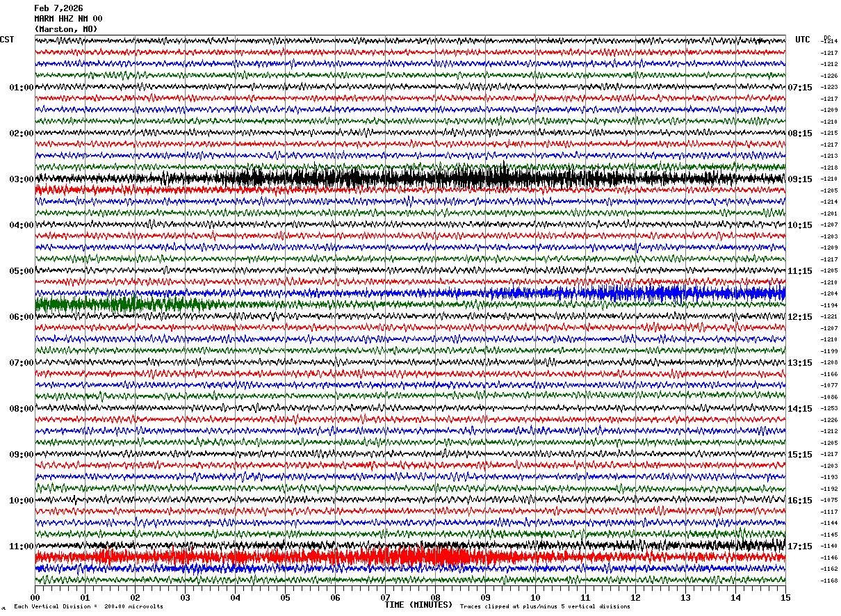Click the 10:15 UTC time label
Screen dimensions: 841x616
pos(800,225)
